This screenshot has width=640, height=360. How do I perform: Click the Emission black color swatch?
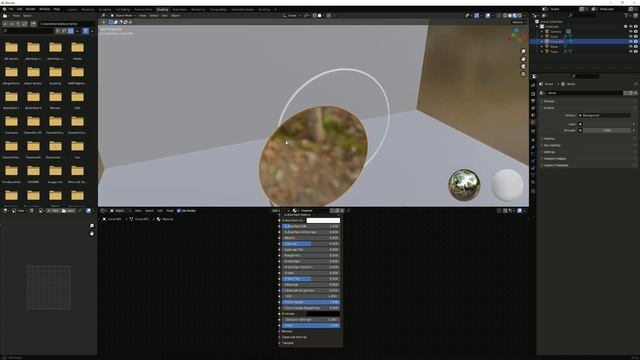point(323,314)
